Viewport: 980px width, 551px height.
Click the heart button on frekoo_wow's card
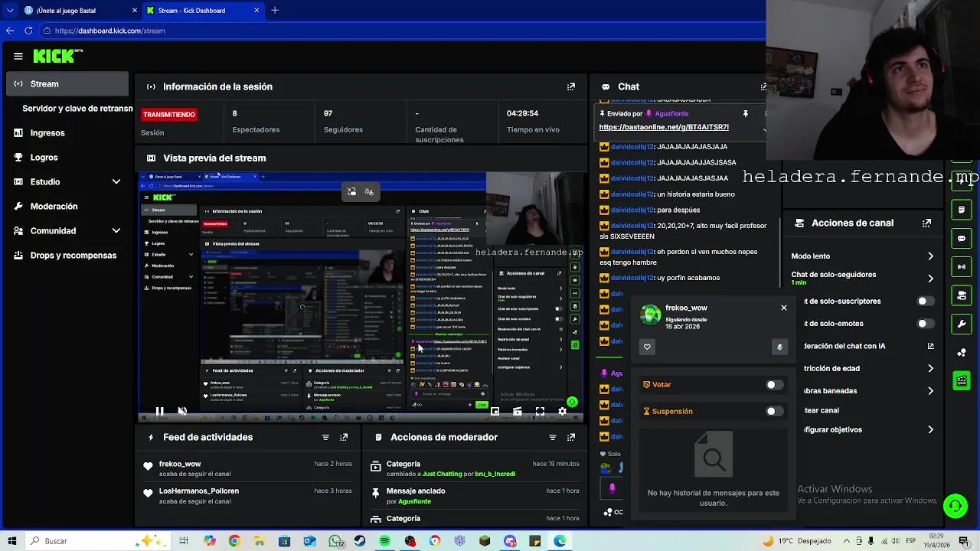[647, 347]
